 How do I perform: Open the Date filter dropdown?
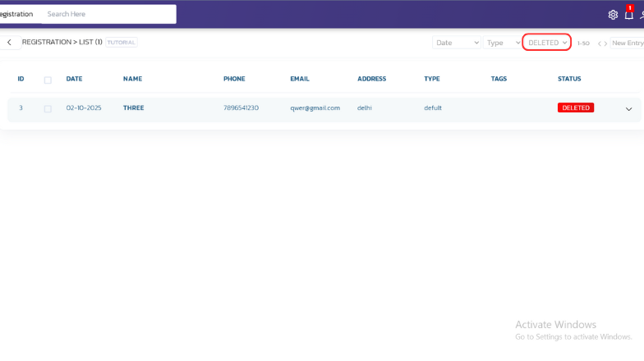pyautogui.click(x=457, y=43)
